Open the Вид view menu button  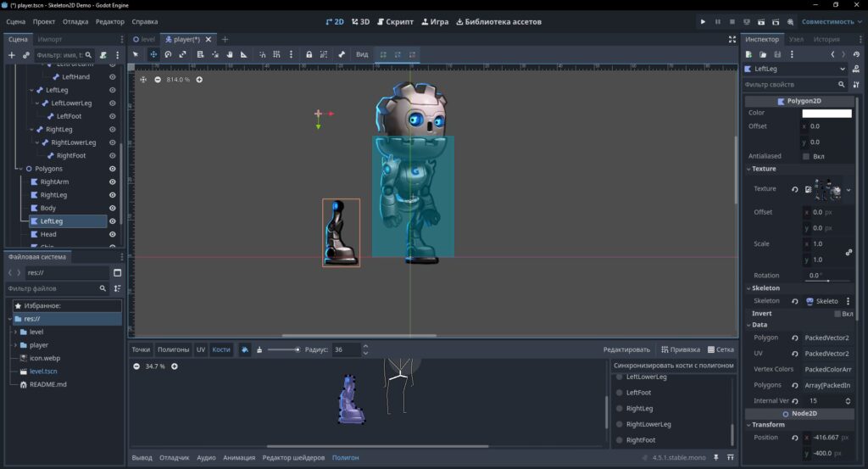click(362, 54)
